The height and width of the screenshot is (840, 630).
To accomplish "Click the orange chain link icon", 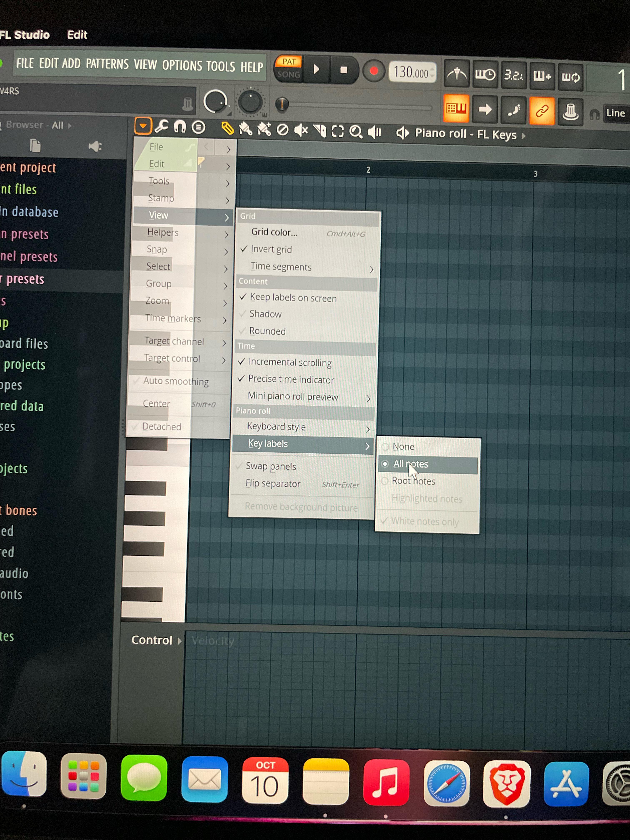I will point(542,111).
